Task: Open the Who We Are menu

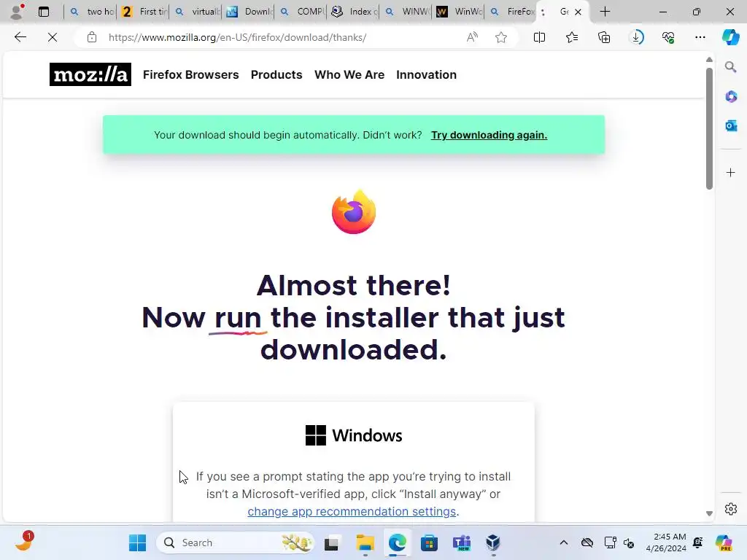Action: coord(349,75)
